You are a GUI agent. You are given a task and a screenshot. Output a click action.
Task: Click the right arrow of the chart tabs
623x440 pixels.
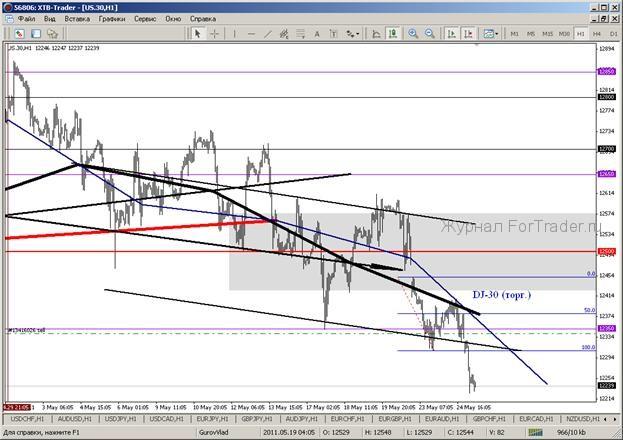coord(615,419)
